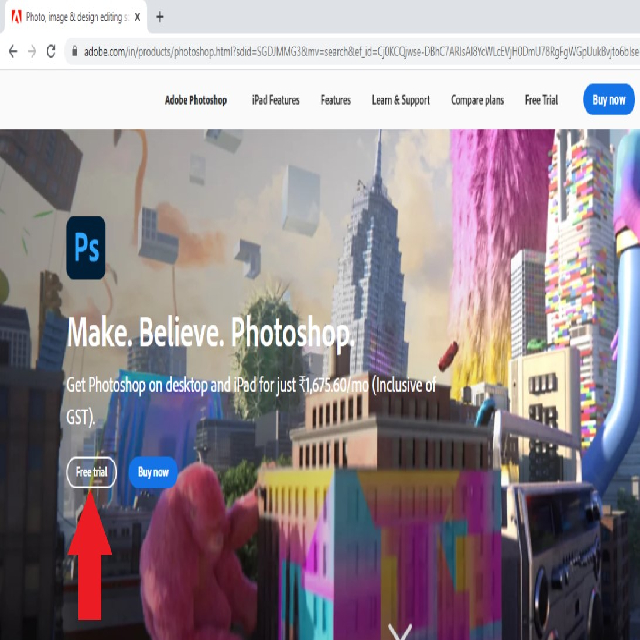Click the browser back arrow
The width and height of the screenshot is (640, 640).
11,51
